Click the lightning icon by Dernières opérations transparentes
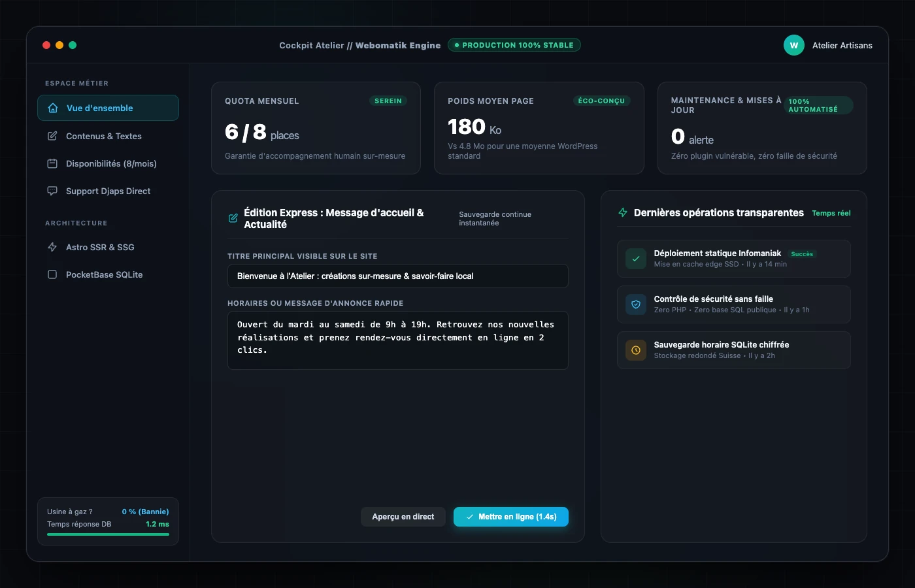 tap(623, 212)
